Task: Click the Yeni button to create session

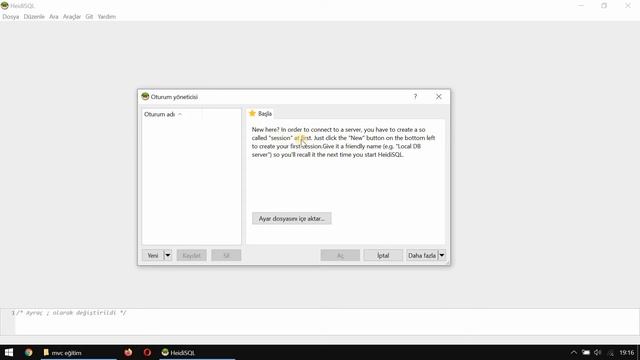Action: [x=153, y=256]
